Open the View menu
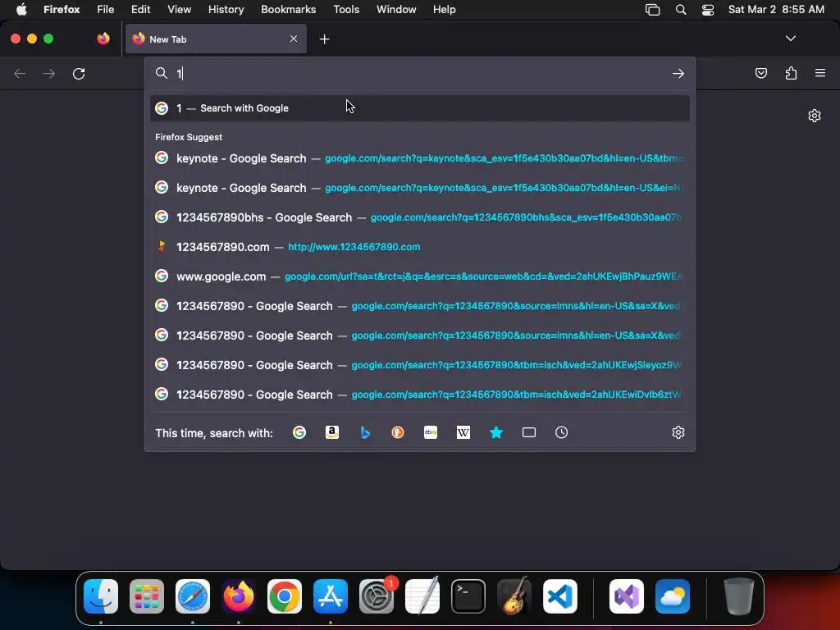840x630 pixels. click(x=179, y=10)
